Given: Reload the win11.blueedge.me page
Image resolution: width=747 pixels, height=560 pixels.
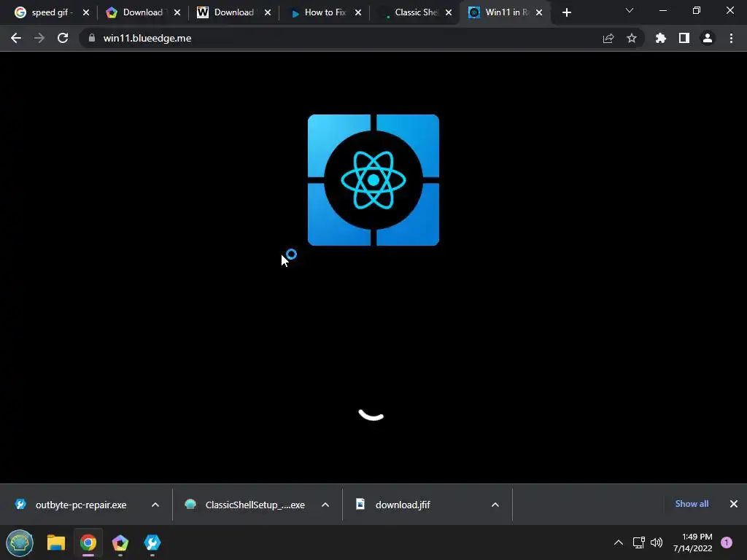Looking at the screenshot, I should click(63, 38).
